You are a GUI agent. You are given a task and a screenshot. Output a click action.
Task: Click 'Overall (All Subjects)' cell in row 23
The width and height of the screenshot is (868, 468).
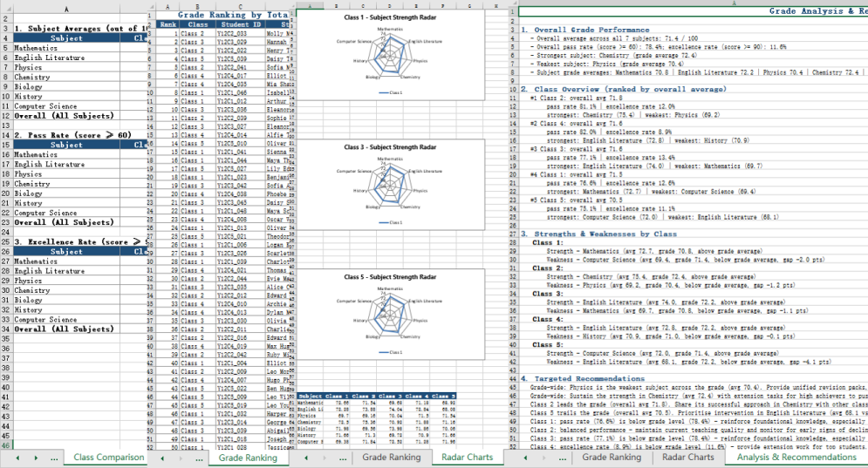[66, 222]
